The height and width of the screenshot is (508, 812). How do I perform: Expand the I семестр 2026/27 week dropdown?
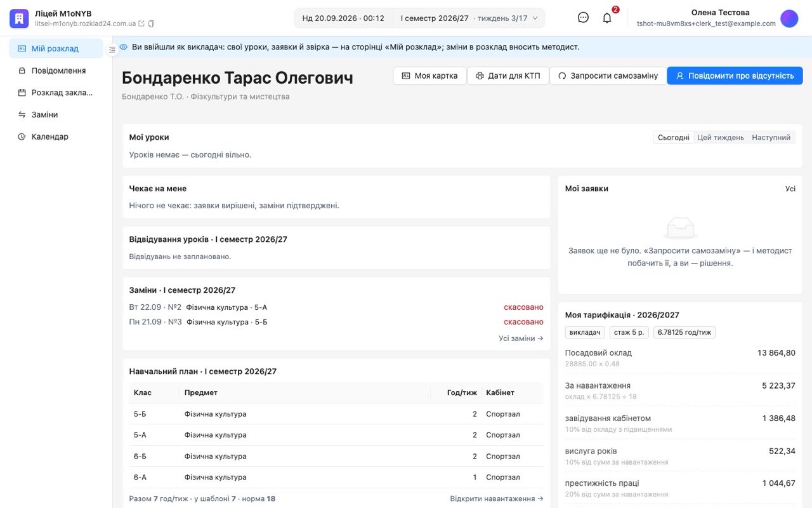click(469, 18)
